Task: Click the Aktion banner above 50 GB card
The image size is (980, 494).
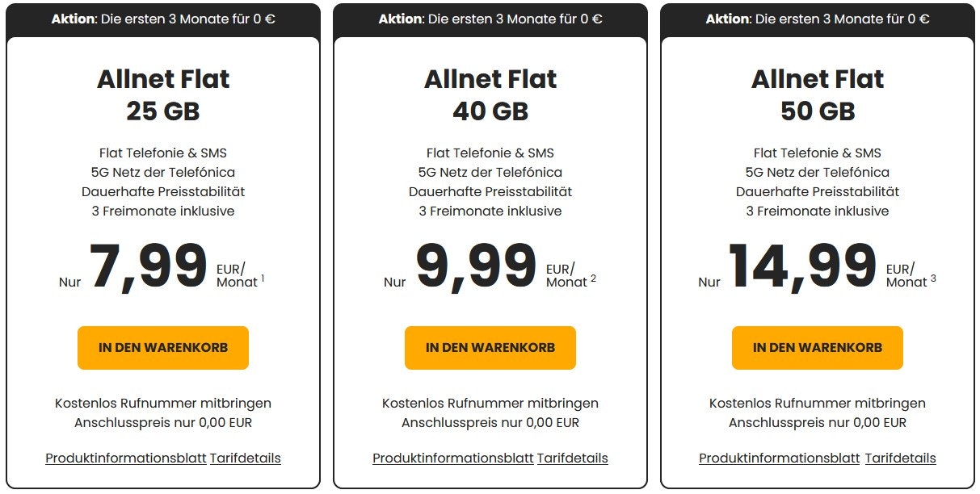Action: pos(818,19)
